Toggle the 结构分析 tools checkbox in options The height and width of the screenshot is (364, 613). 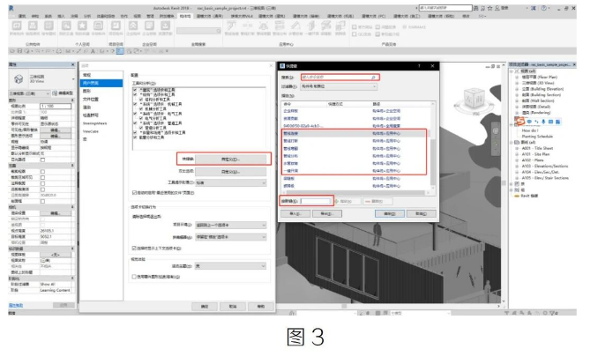141,100
